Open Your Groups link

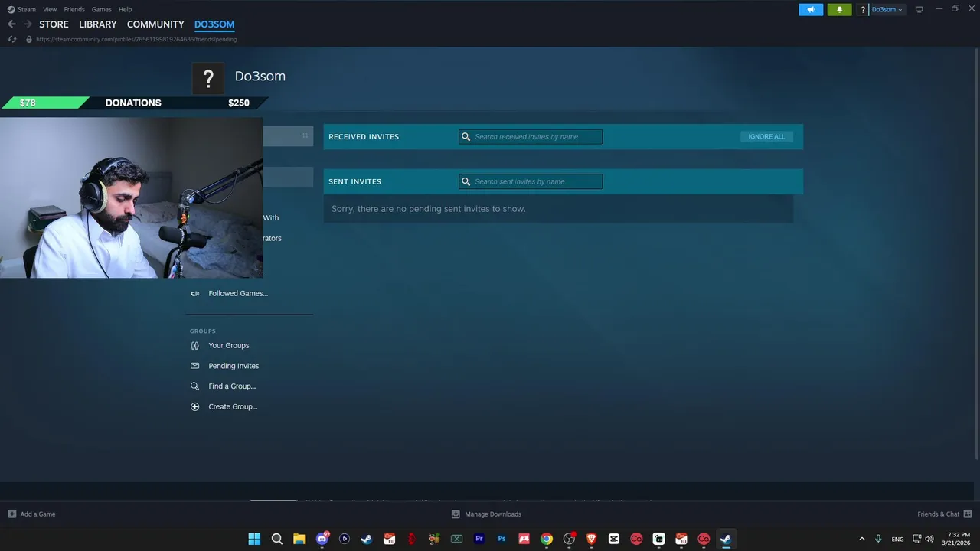point(229,345)
